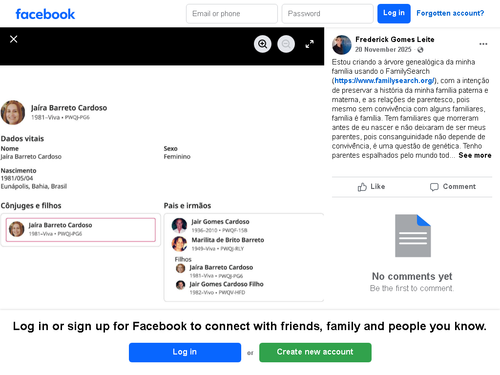Click the 'Pais e irmãos' heading
The image size is (500, 375).
tap(187, 206)
